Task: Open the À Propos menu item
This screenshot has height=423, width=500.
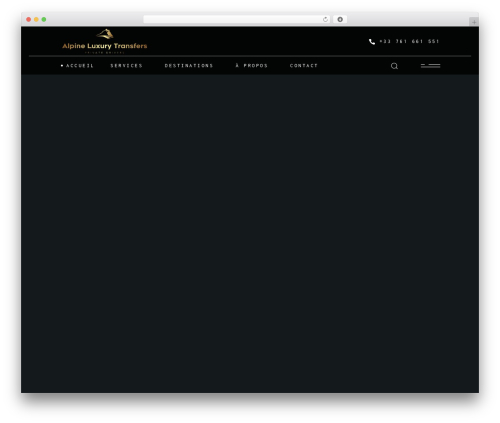Action: tap(251, 66)
